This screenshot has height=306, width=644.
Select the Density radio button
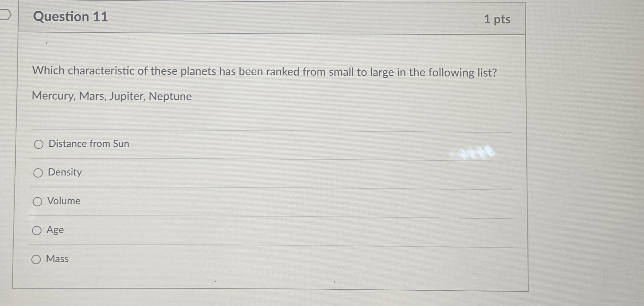coord(38,173)
